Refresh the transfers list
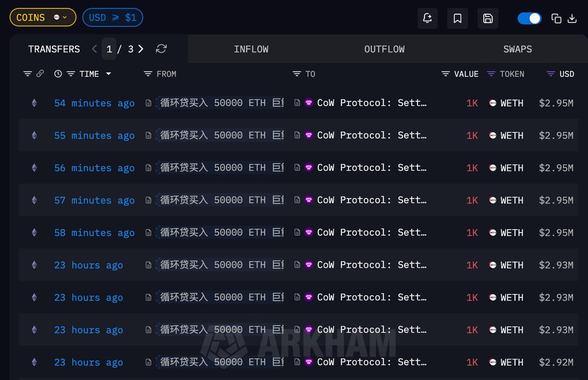 pos(161,48)
